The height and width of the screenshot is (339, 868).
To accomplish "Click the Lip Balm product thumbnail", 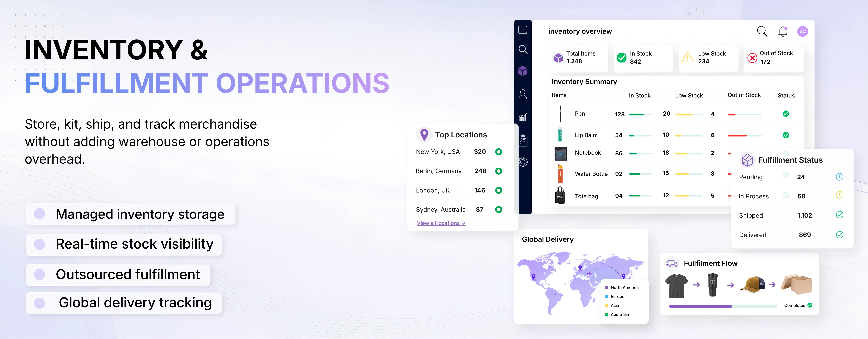I will 560,135.
